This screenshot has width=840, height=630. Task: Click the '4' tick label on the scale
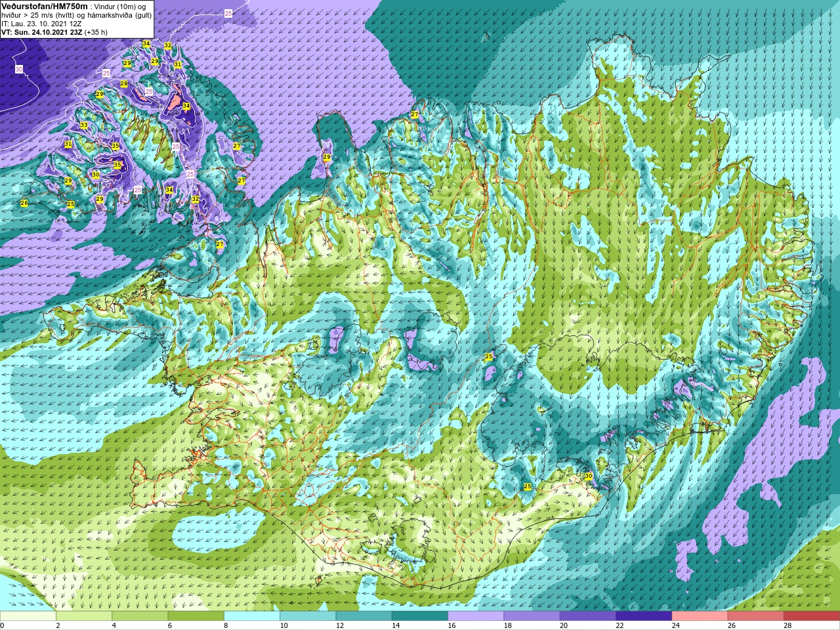coord(114,625)
